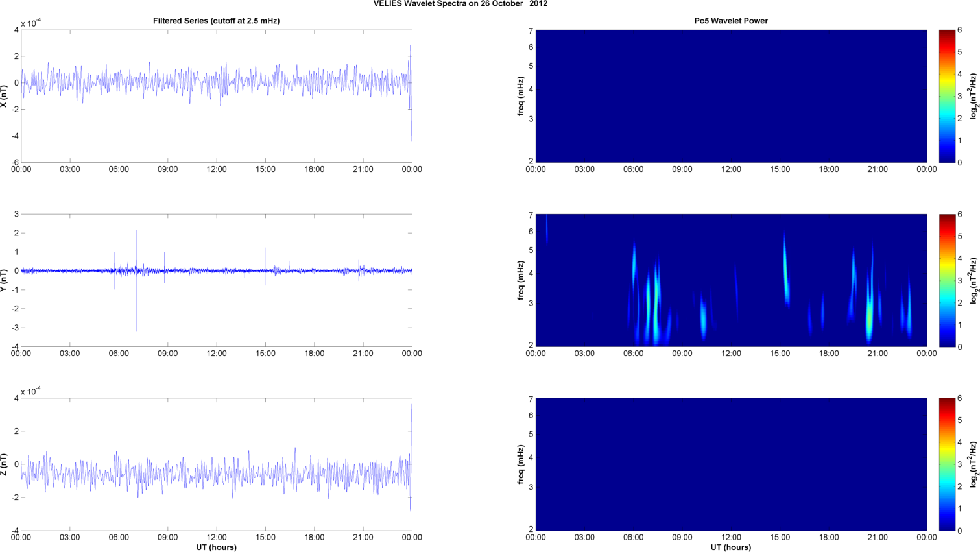980x552 pixels.
Task: Click the 'Z (nT)' axis label
Action: pyautogui.click(x=4, y=464)
